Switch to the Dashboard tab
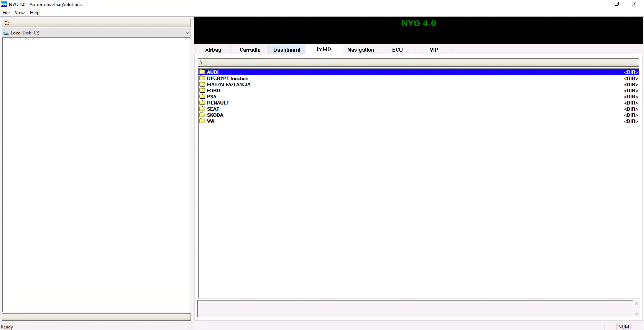The height and width of the screenshot is (330, 644). tap(287, 50)
